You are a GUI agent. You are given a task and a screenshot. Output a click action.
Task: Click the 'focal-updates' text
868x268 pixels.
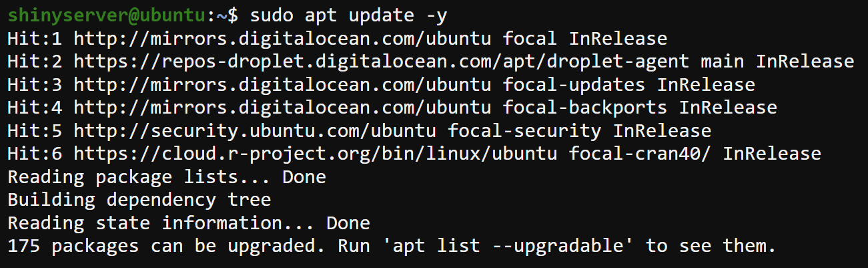click(574, 86)
